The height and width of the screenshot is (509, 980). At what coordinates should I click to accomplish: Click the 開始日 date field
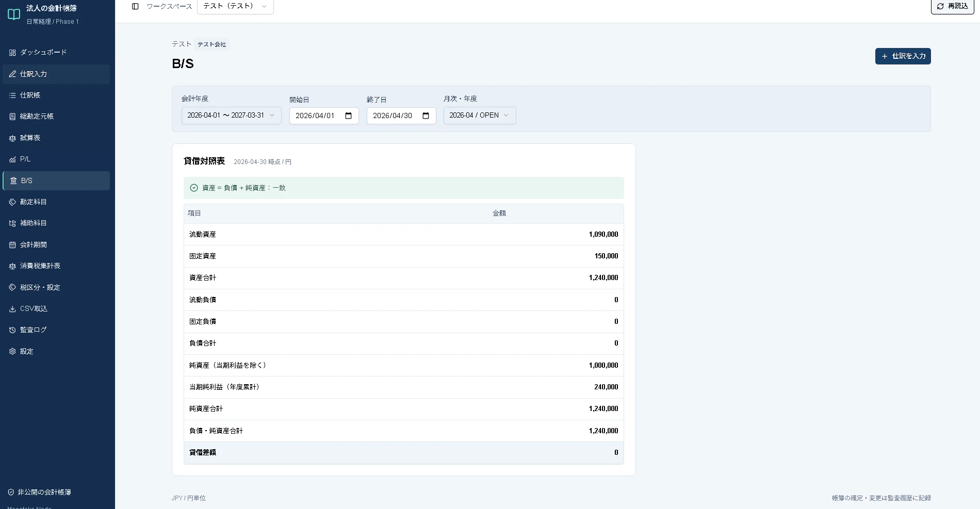tap(324, 116)
